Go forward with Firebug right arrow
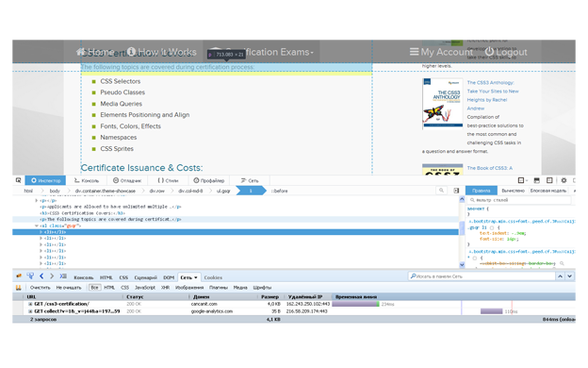588x368 pixels. [x=52, y=276]
